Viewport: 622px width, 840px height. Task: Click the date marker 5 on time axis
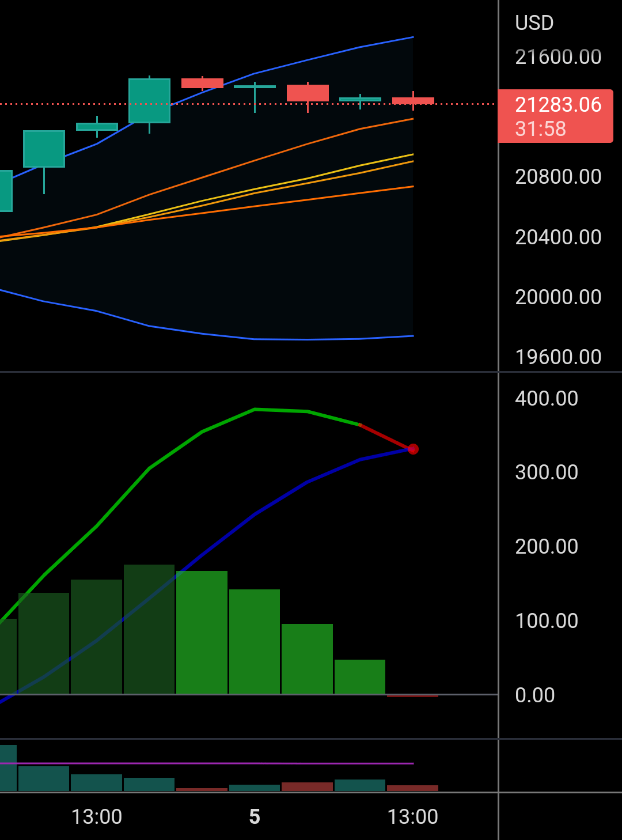pos(255,816)
